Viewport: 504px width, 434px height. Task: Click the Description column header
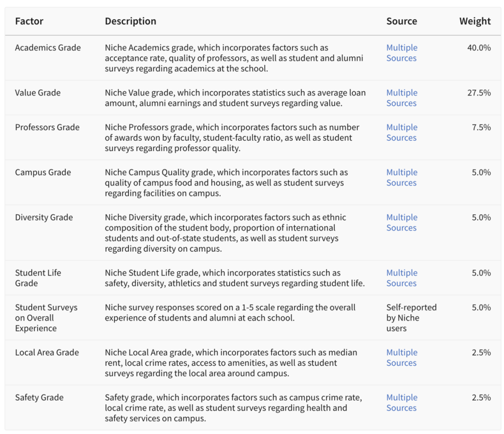pyautogui.click(x=131, y=21)
